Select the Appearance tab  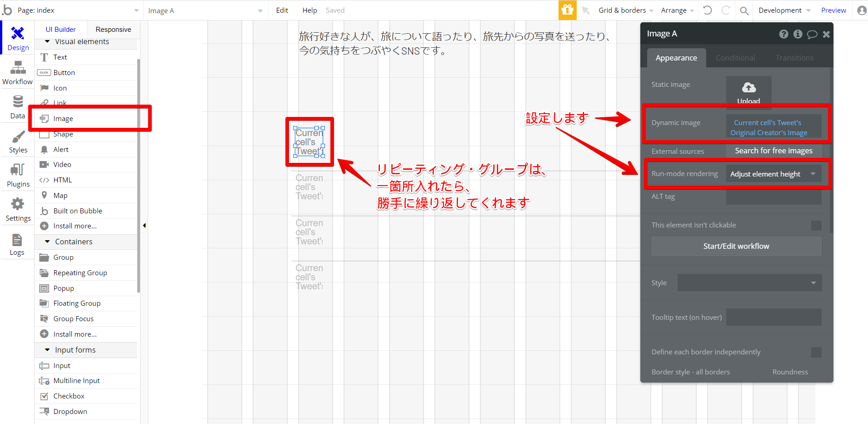(x=676, y=58)
